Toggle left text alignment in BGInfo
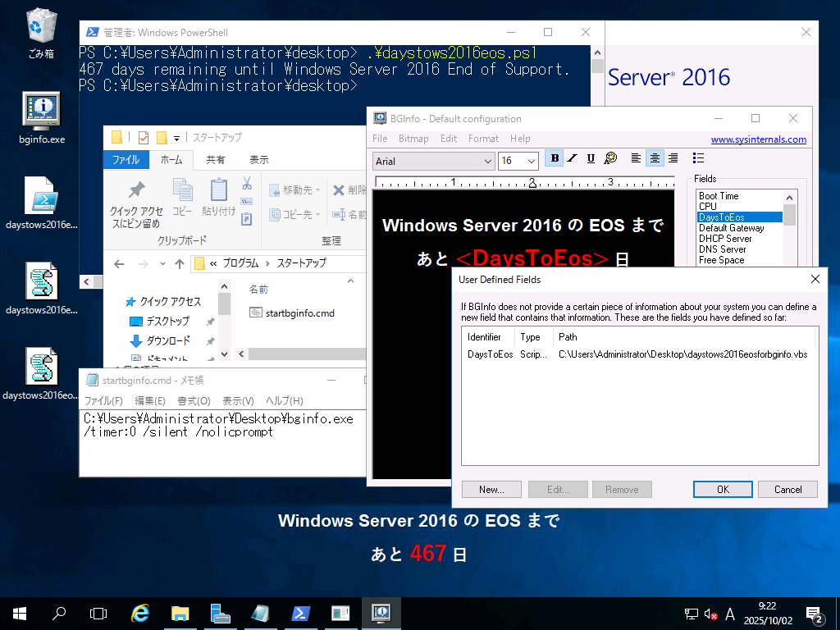 [x=635, y=158]
